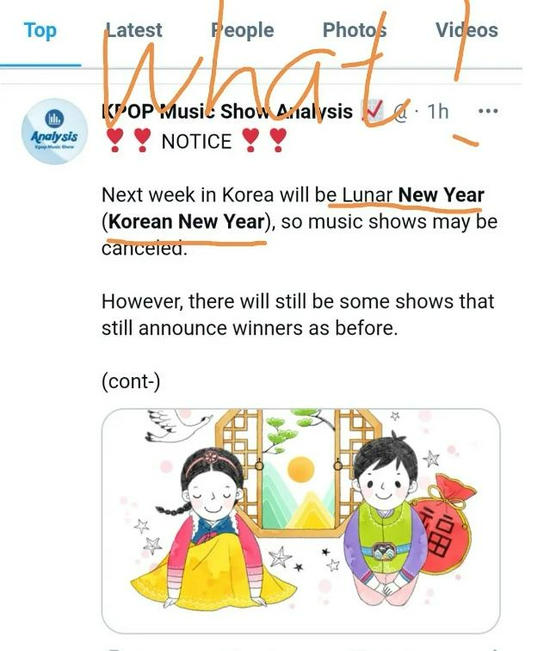Click the bold Korean New Year text
550x651 pixels.
[186, 221]
